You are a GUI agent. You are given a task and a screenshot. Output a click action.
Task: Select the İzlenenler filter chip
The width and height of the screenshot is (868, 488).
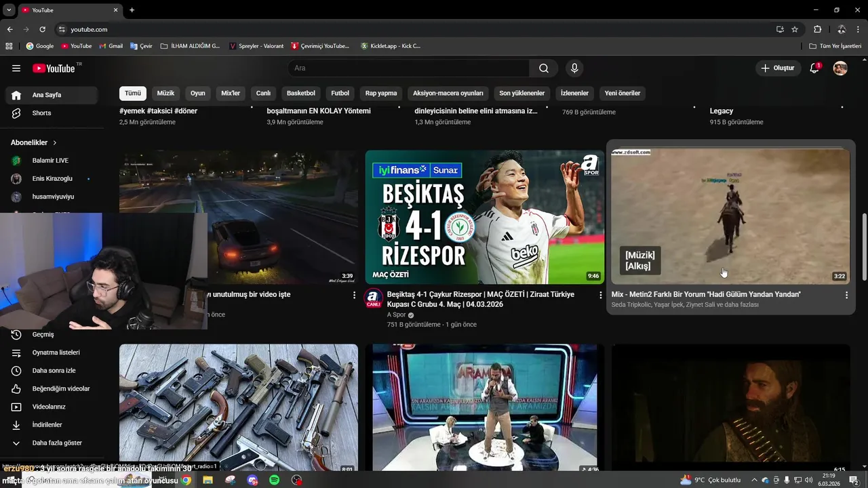[574, 93]
